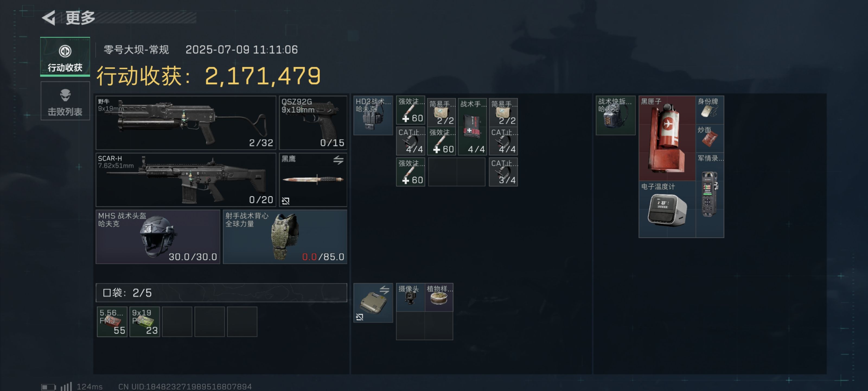Select the 5.56 FMJ ammo stack
Image resolution: width=868 pixels, height=391 pixels.
point(112,322)
